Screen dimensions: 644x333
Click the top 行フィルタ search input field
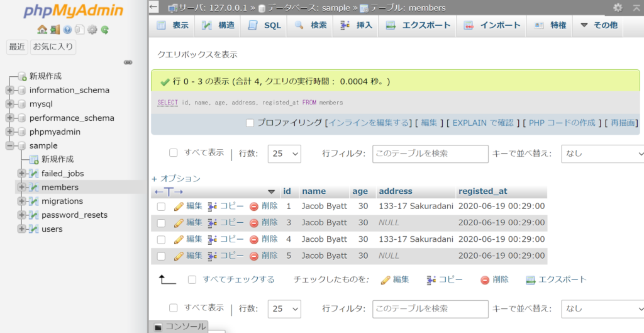click(x=430, y=154)
